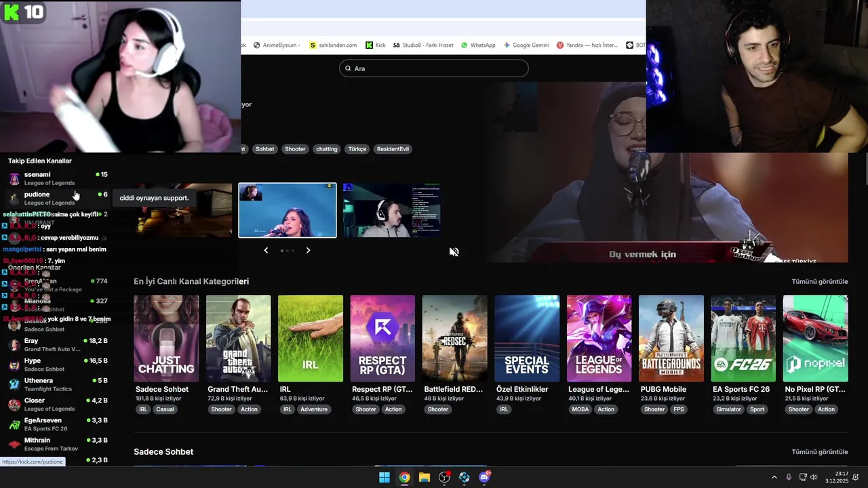Click Adventure tag under IRL category
Screen dimensions: 868x488
(314, 409)
